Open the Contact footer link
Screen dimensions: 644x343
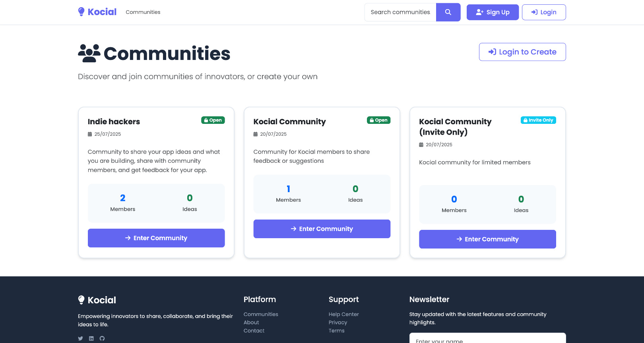[254, 331]
